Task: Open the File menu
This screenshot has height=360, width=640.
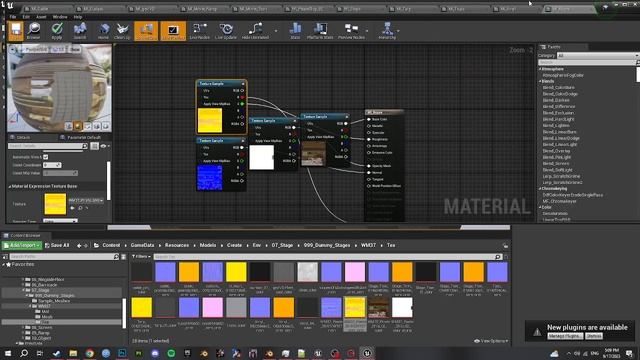Action: (x=13, y=17)
